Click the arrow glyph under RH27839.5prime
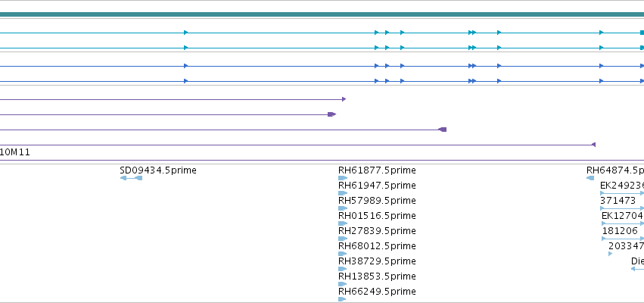 tap(343, 239)
